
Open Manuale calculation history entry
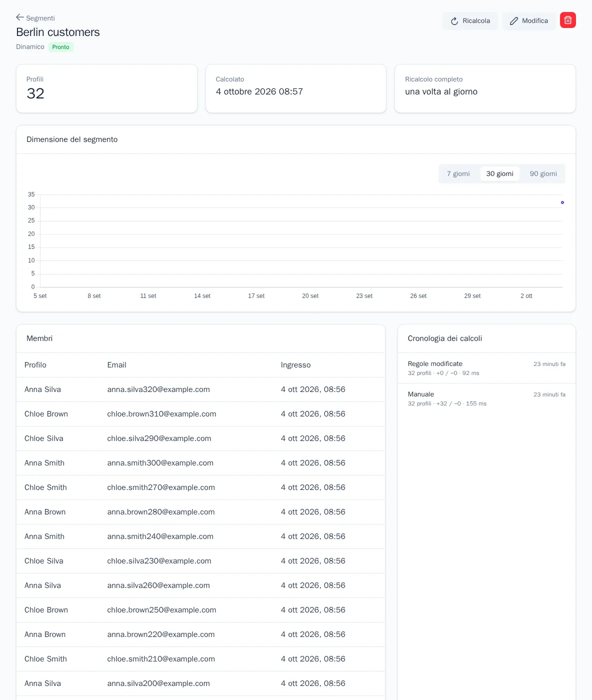tap(486, 398)
